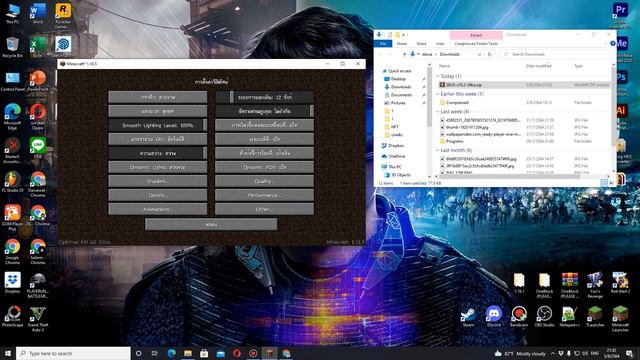This screenshot has width=640, height=360.
Task: Open the PowerPoint desktop shortcut
Action: (38, 81)
